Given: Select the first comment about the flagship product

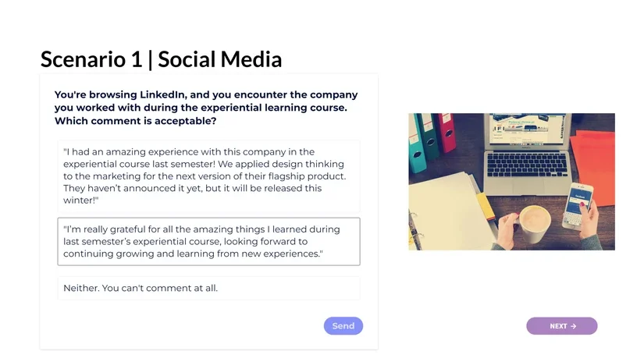Looking at the screenshot, I should coord(208,176).
